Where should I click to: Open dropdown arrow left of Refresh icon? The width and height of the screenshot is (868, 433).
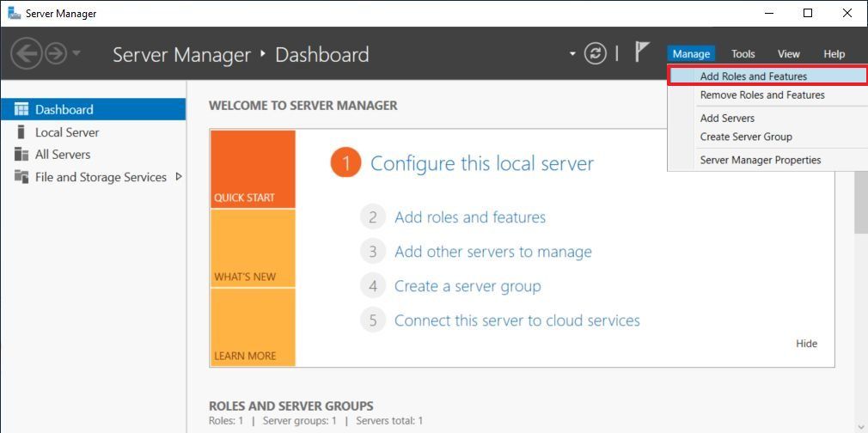pyautogui.click(x=572, y=54)
